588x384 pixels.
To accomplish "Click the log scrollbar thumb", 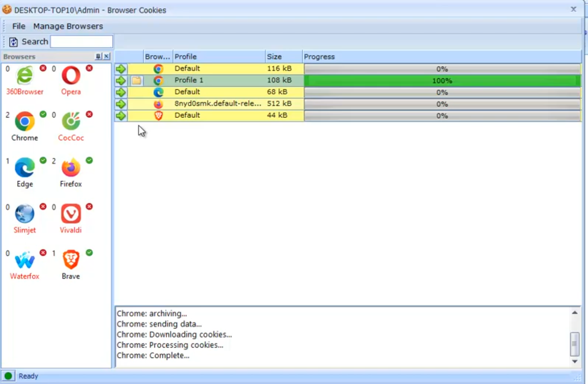I will pyautogui.click(x=575, y=344).
